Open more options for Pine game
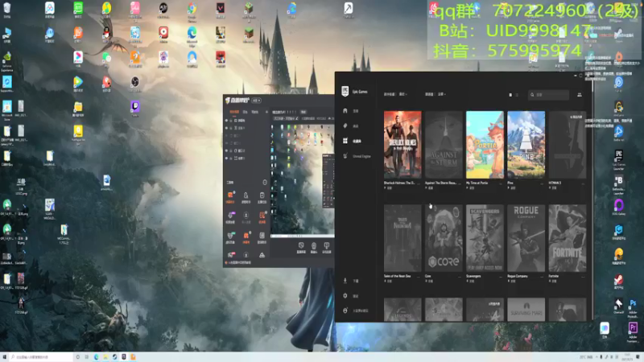The width and height of the screenshot is (644, 362). pyautogui.click(x=542, y=183)
